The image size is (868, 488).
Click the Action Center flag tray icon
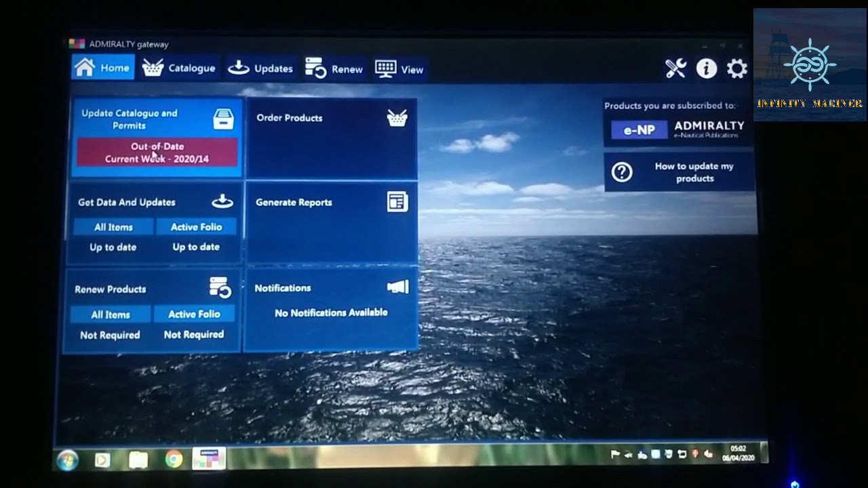pyautogui.click(x=616, y=455)
